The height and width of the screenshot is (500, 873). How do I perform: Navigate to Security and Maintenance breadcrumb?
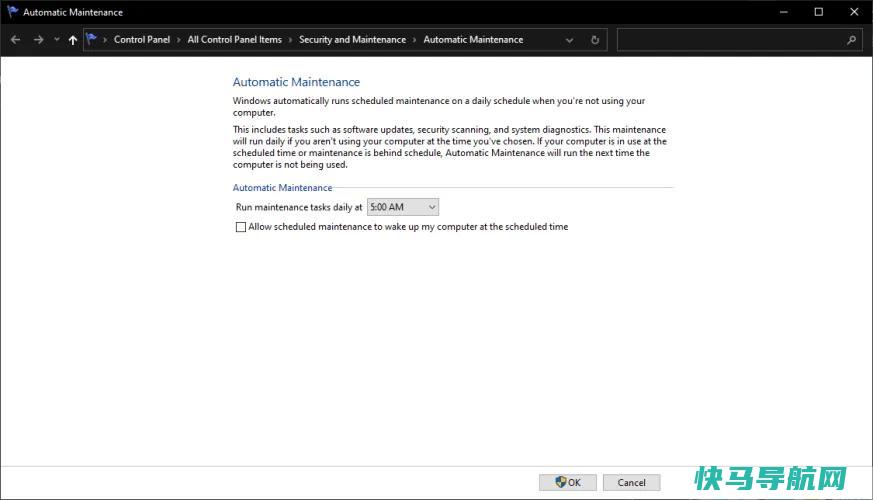pos(352,40)
